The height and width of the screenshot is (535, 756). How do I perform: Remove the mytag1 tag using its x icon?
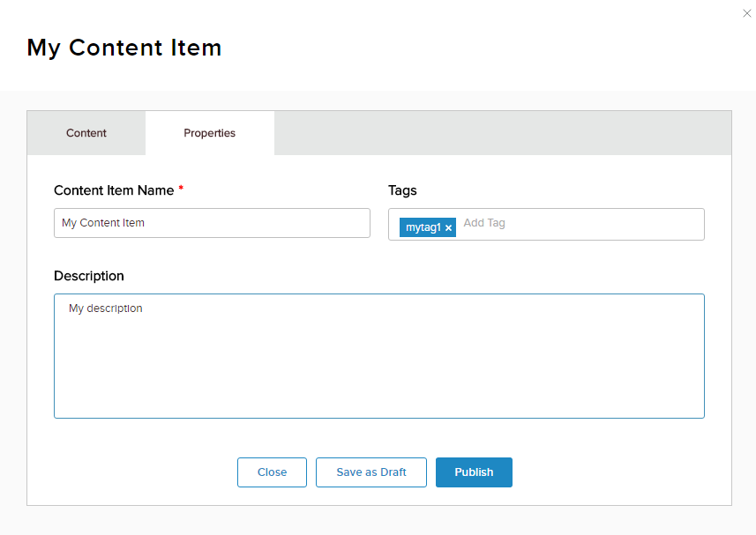click(x=448, y=228)
